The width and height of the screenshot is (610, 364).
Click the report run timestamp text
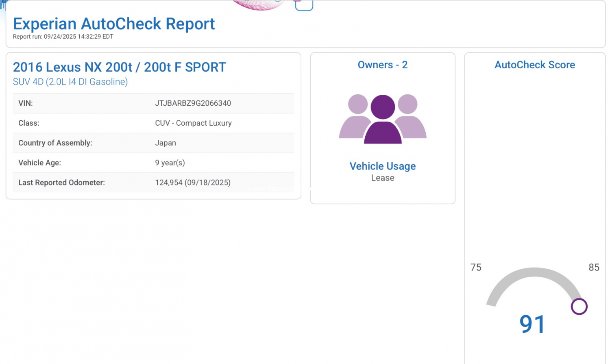pyautogui.click(x=63, y=37)
